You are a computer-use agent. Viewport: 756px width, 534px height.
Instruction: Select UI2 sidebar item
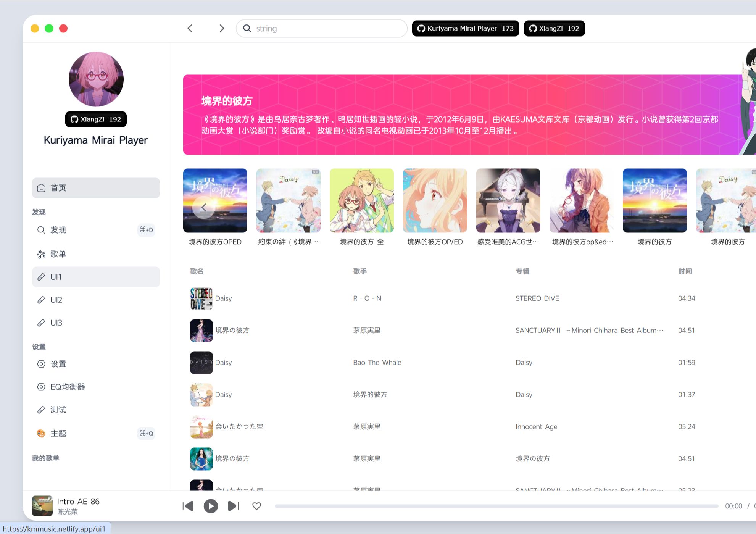point(96,300)
